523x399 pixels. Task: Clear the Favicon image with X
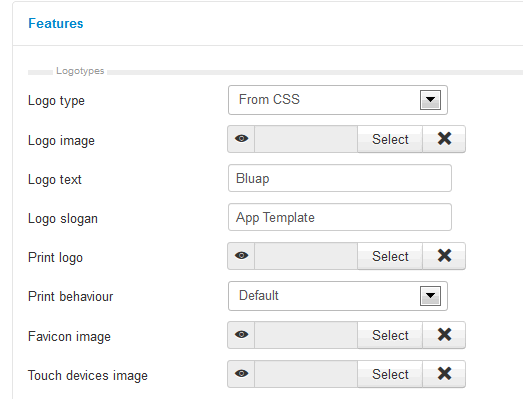point(444,335)
